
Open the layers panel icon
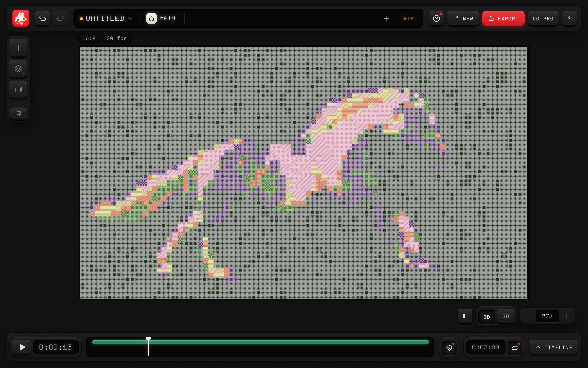click(19, 69)
